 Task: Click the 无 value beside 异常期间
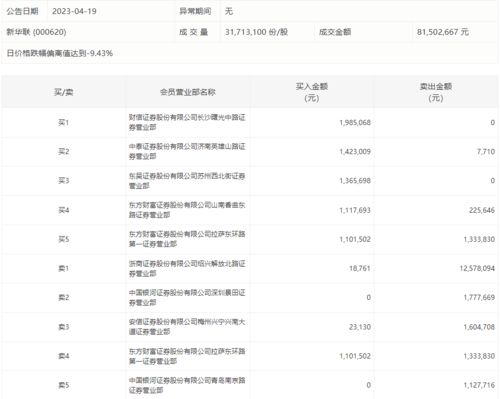(x=229, y=11)
